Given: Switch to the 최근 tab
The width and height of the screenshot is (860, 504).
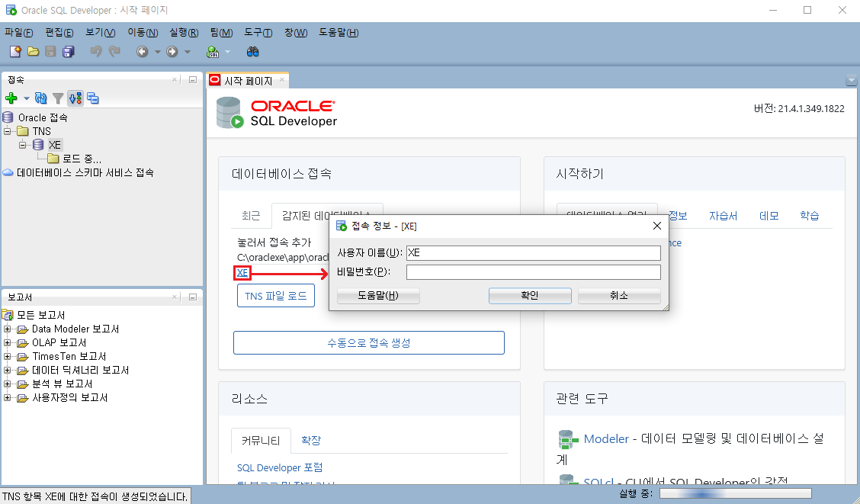Looking at the screenshot, I should click(251, 216).
